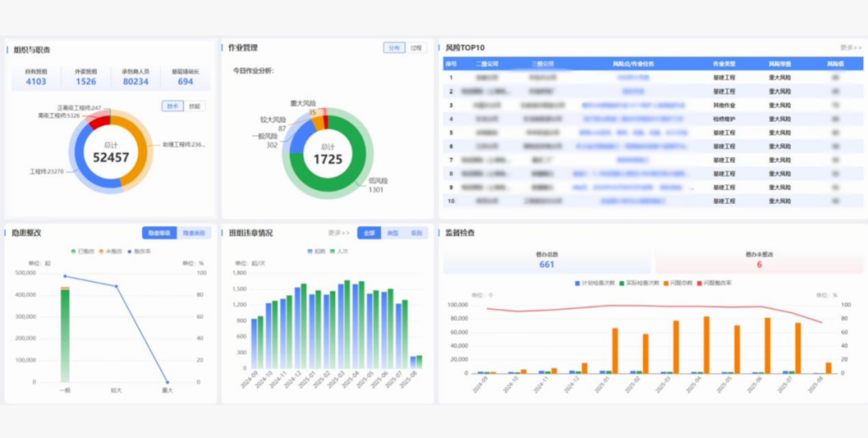Viewport: 868px width, 438px height.
Task: Expand 更多>> in 班组违章情况 panel
Action: pyautogui.click(x=339, y=233)
